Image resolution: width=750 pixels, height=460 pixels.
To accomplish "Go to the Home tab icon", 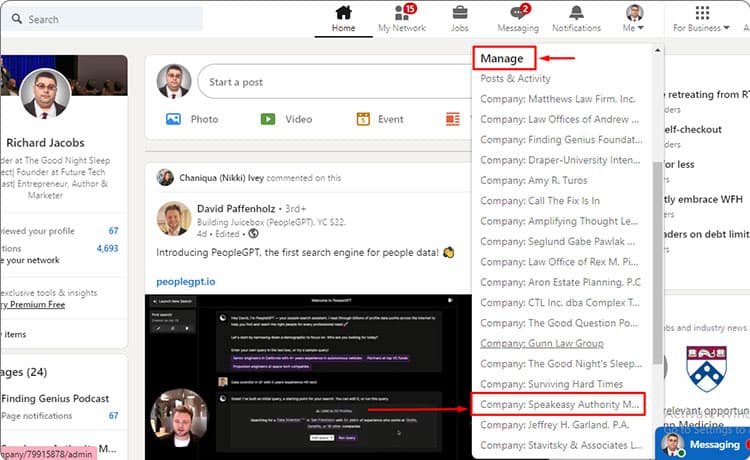I will point(343,12).
